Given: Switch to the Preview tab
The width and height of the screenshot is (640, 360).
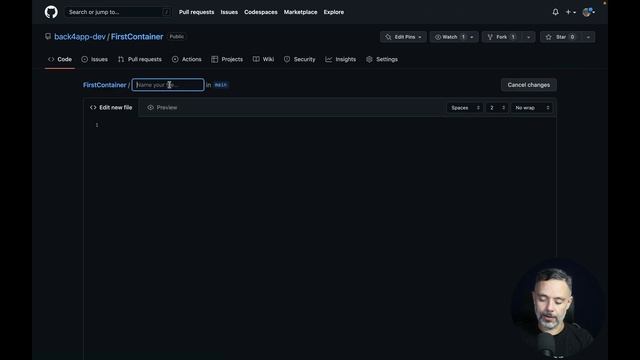Looking at the screenshot, I should (162, 107).
